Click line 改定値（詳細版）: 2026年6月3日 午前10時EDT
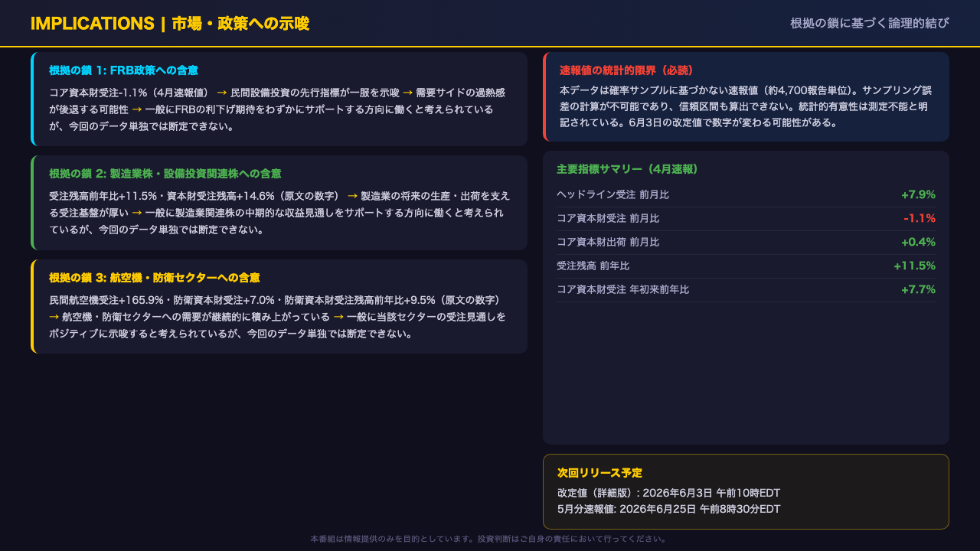Screen dimensions: 980x551 (668, 493)
